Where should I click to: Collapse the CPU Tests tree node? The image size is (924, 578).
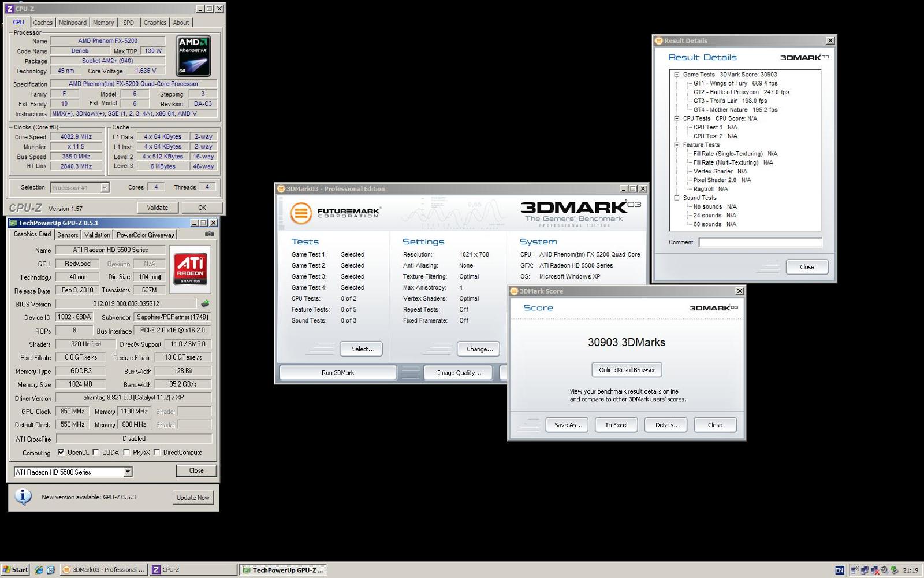click(676, 118)
